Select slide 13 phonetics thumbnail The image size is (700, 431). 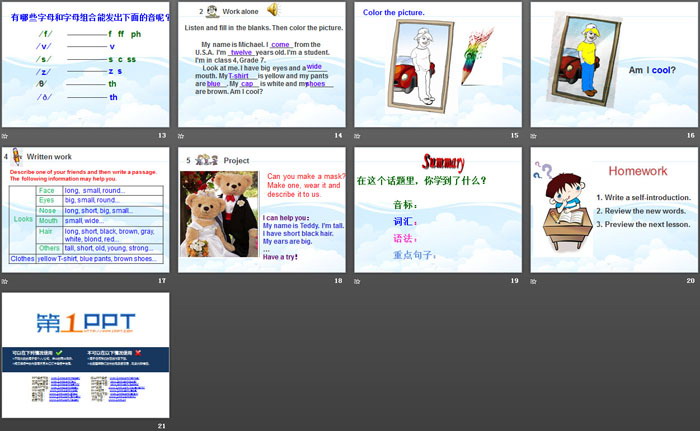point(86,65)
